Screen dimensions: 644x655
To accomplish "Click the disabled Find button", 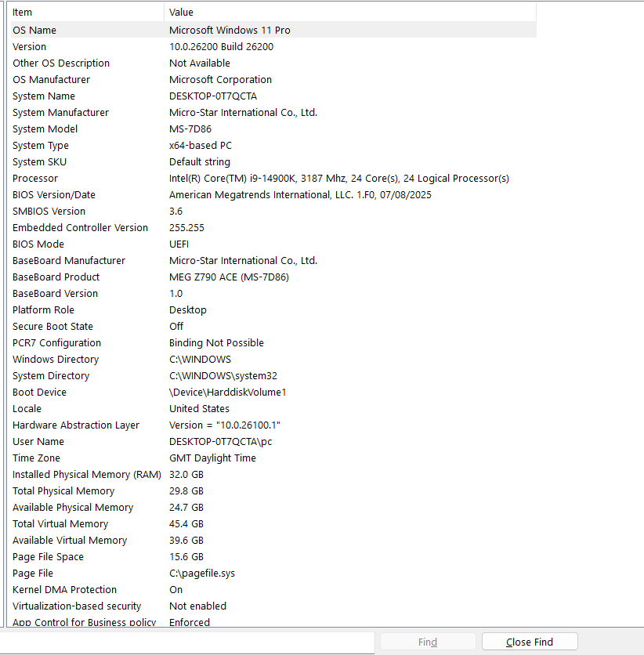I will 428,642.
